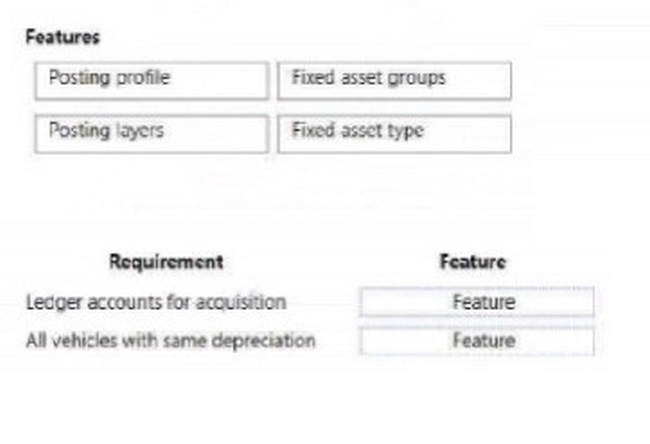The height and width of the screenshot is (444, 650).
Task: Click the 'Fixed asset groups' label text
Action: (x=368, y=78)
